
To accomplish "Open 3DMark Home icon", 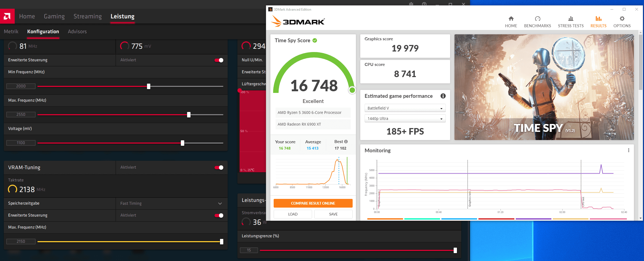I will [511, 19].
